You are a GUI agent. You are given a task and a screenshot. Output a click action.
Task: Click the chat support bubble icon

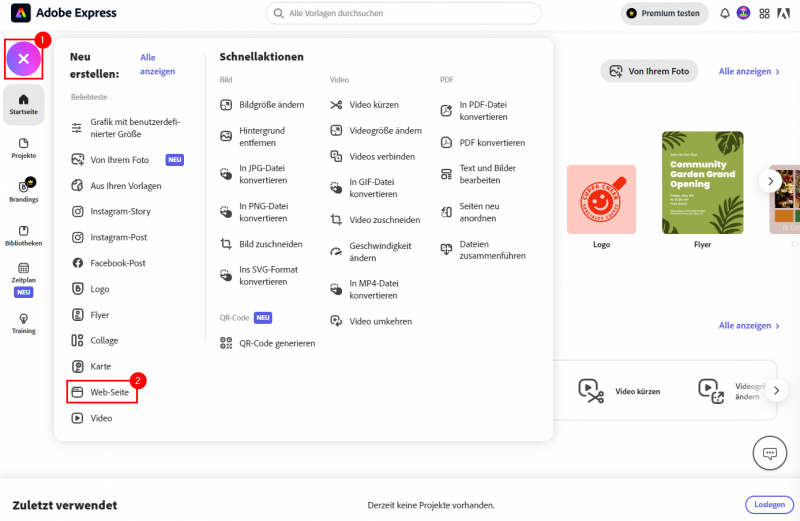770,452
